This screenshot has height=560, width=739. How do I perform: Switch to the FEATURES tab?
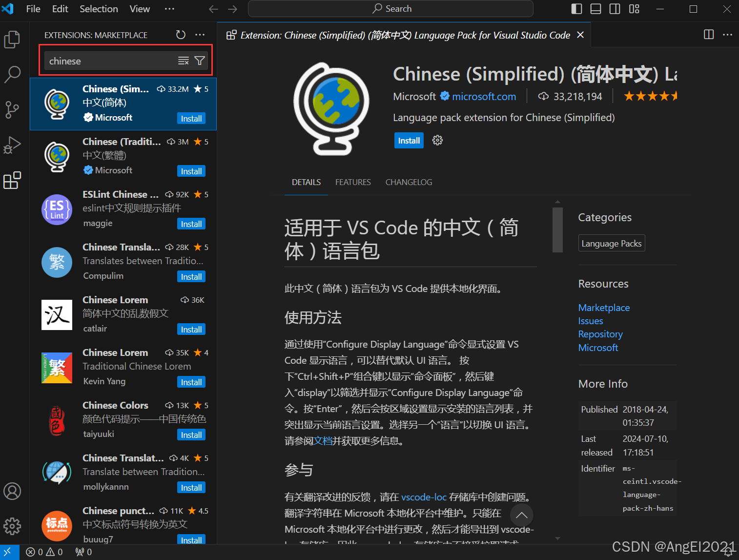[x=353, y=182]
